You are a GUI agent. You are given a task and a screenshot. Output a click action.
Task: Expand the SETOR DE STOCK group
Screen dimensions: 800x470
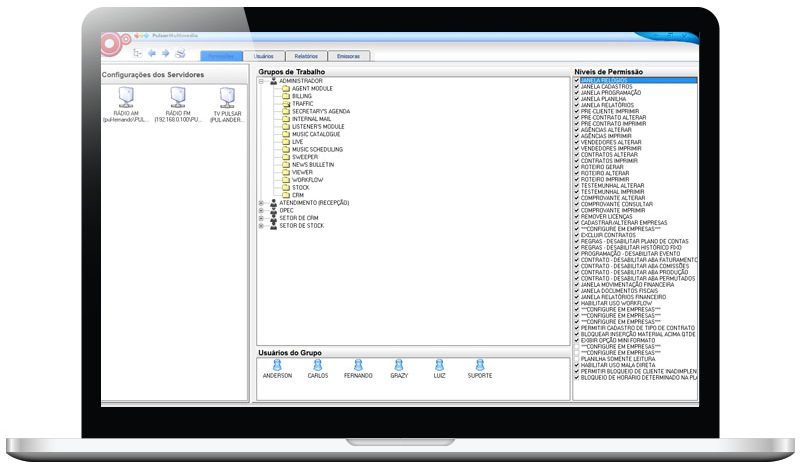point(261,226)
